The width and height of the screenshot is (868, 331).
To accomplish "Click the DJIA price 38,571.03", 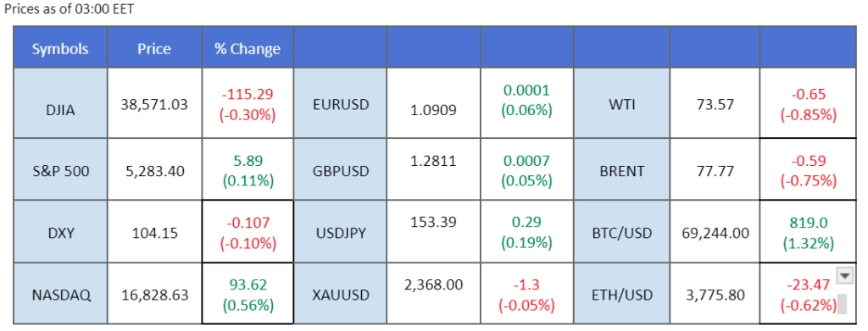I will coord(154,103).
